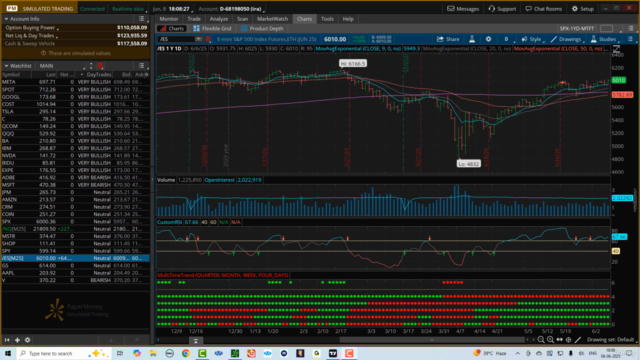Open the chart toolbar list menu icon

(630, 39)
